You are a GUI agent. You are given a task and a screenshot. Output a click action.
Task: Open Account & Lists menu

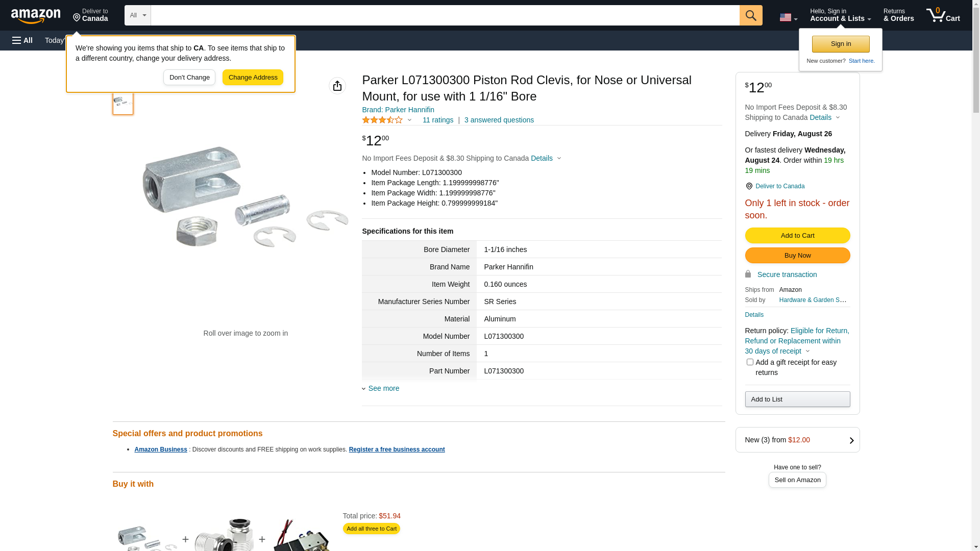840,15
